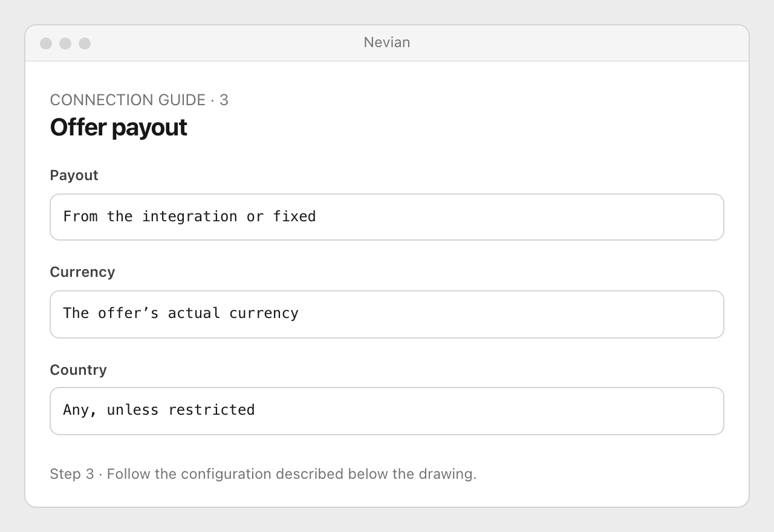Click the middle minimize window dot
The width and height of the screenshot is (774, 532).
click(65, 44)
